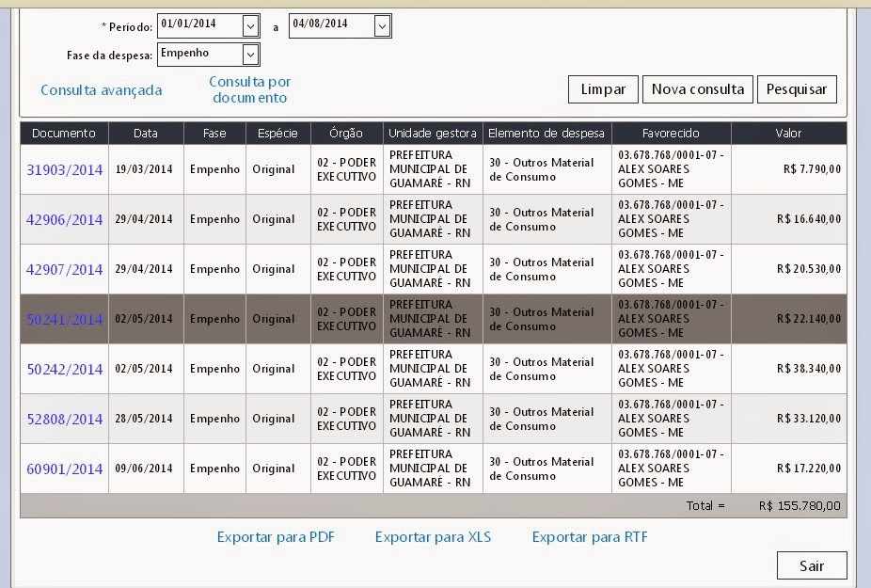Click the Elemento de despesa column header

pyautogui.click(x=546, y=134)
